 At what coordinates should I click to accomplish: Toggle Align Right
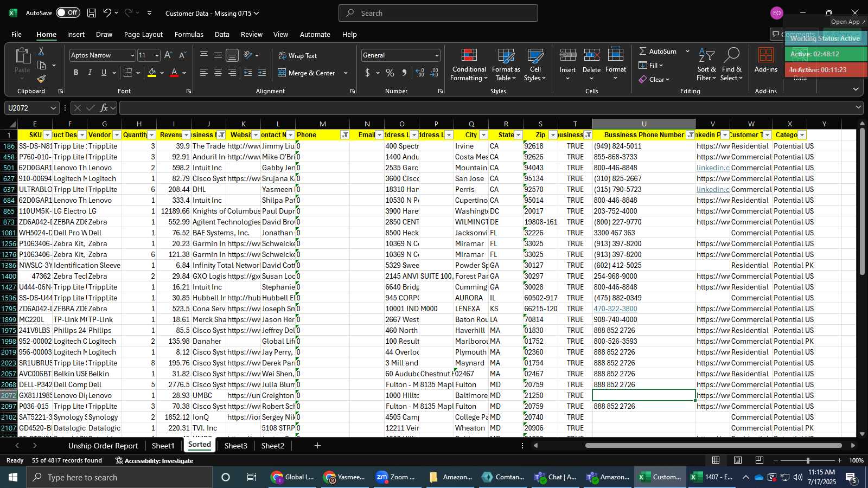coord(232,73)
